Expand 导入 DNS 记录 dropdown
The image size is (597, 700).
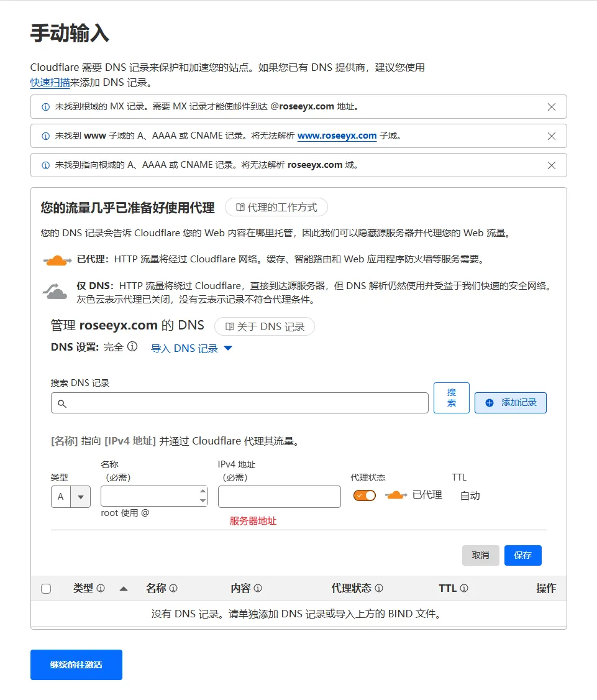click(x=191, y=348)
